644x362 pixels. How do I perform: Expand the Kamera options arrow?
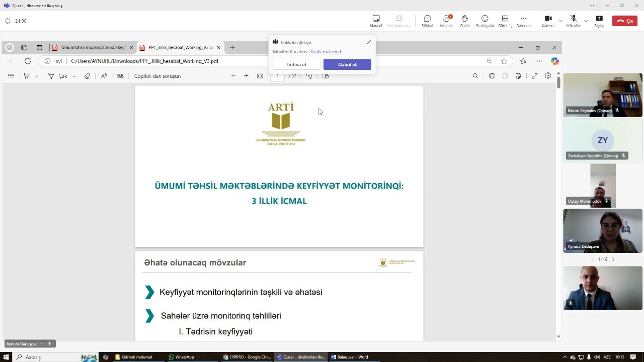[x=560, y=21]
